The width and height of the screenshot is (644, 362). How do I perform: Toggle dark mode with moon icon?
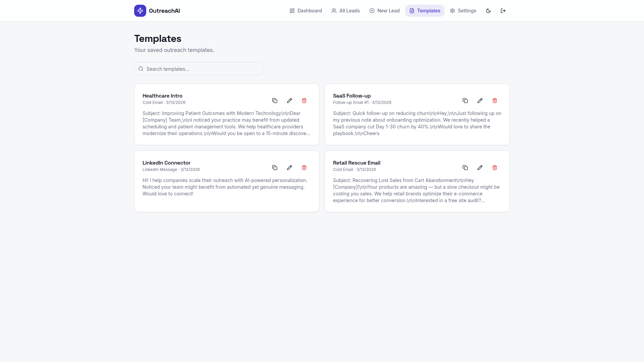click(488, 11)
